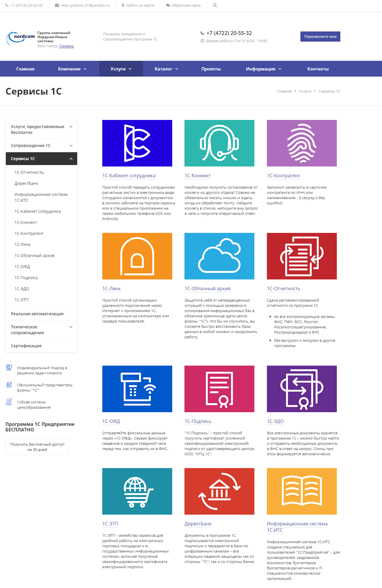
Task: Open the 1С-Линк orange tile
Action: tap(137, 256)
